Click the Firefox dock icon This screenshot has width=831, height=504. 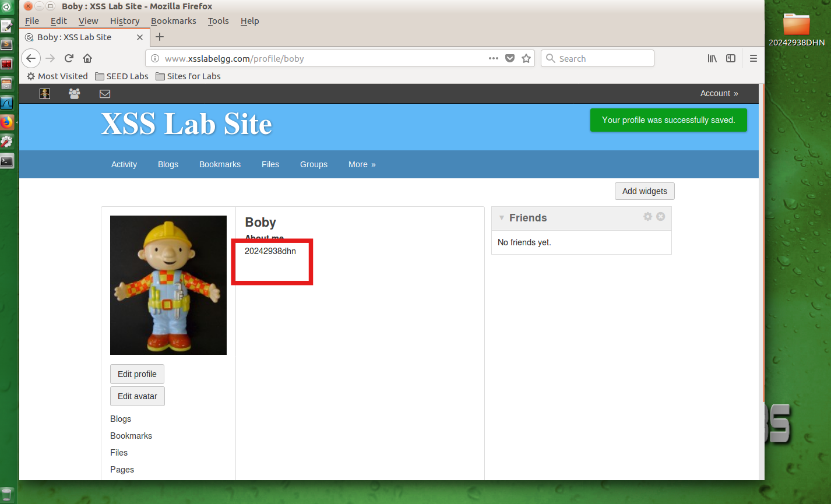click(6, 122)
